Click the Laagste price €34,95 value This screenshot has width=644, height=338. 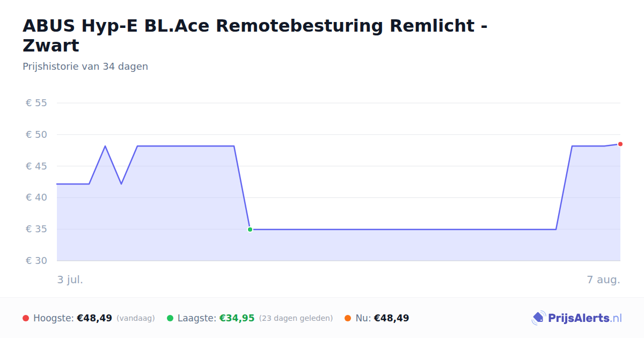237,318
